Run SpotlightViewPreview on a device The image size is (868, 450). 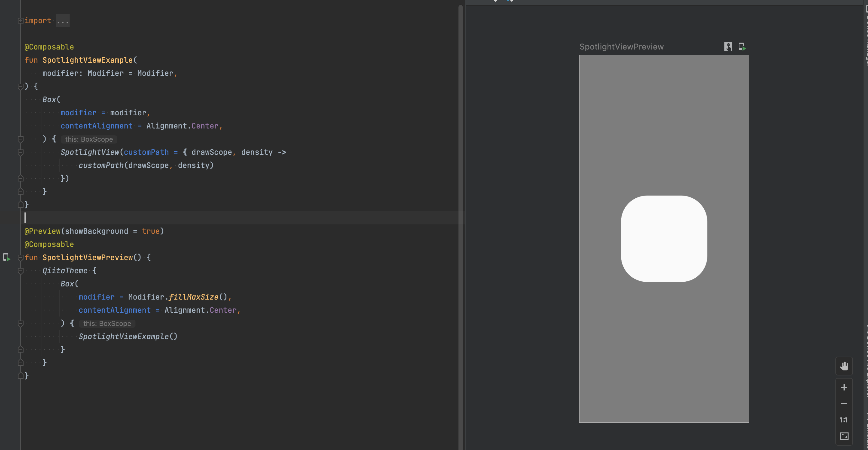742,46
